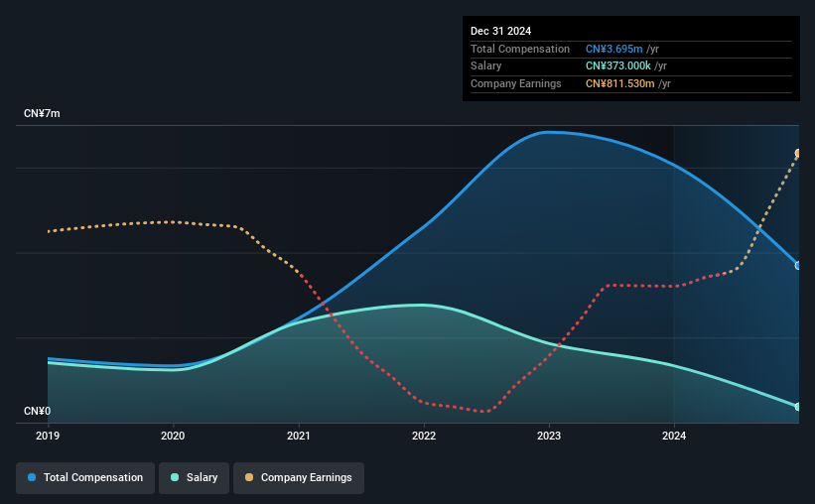Select the 2024 x-axis label

pos(674,436)
